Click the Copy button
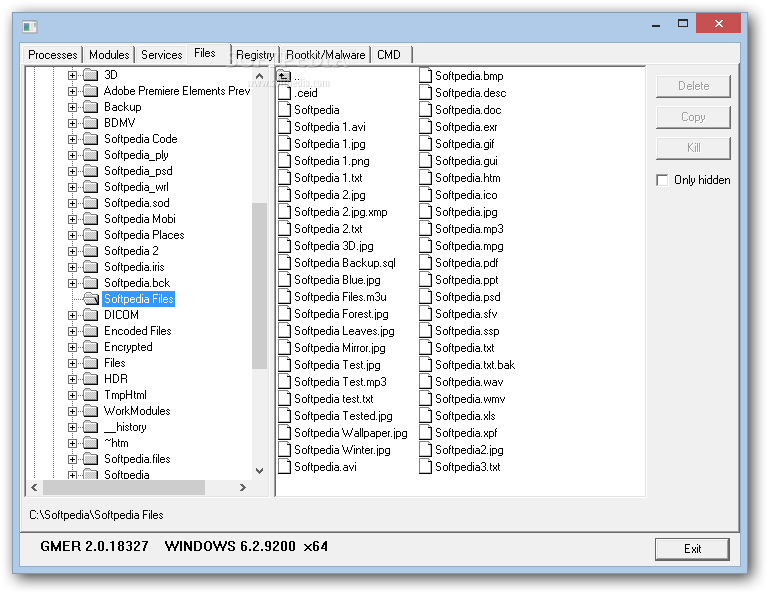 pyautogui.click(x=693, y=117)
